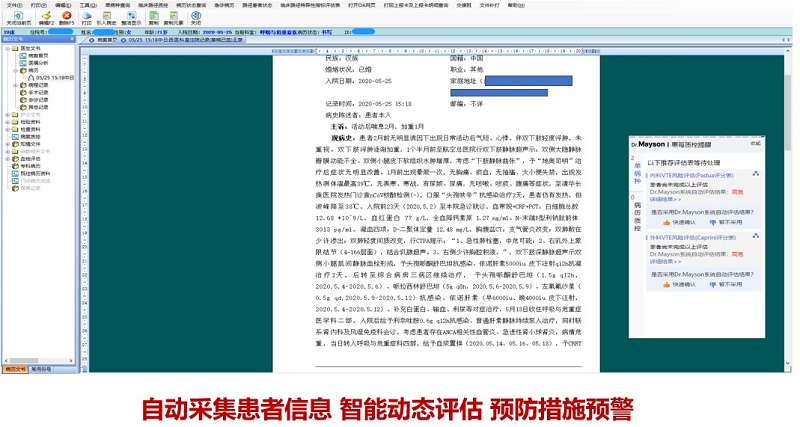
Task: Collapse the 病历 tree folder
Action: click(15, 70)
